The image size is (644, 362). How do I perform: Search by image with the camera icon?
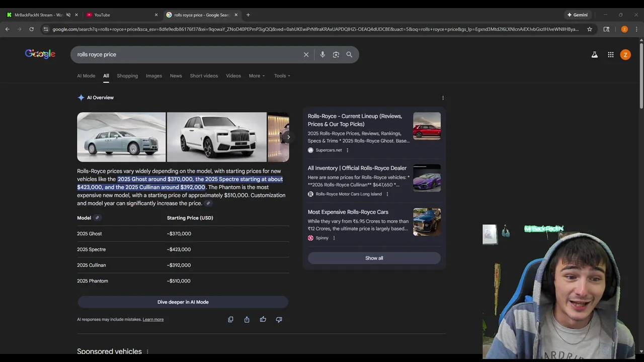coord(336,54)
